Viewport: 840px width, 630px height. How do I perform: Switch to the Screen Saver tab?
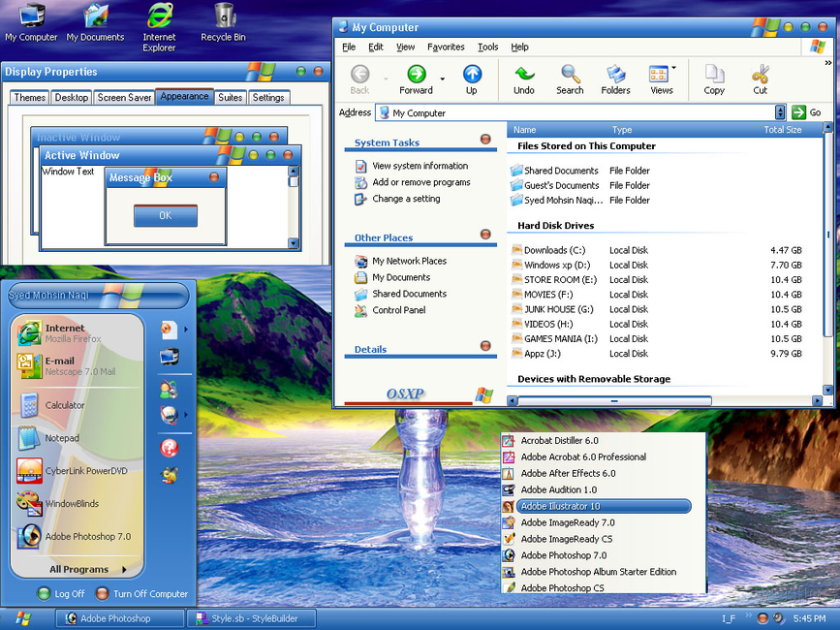pos(124,98)
